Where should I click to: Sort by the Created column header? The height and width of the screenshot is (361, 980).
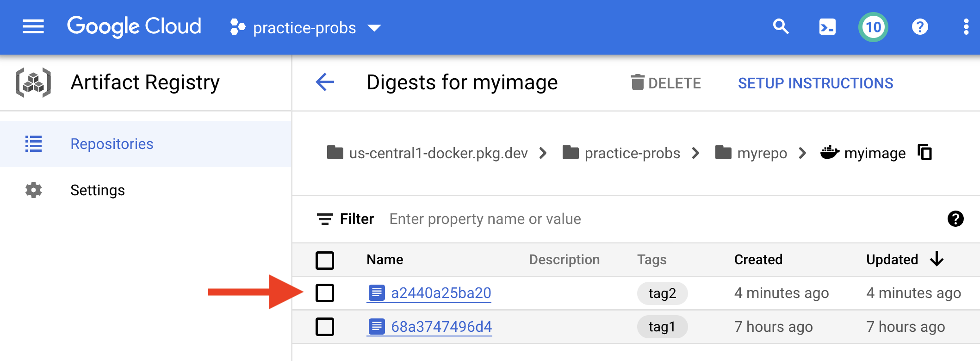coord(758,260)
